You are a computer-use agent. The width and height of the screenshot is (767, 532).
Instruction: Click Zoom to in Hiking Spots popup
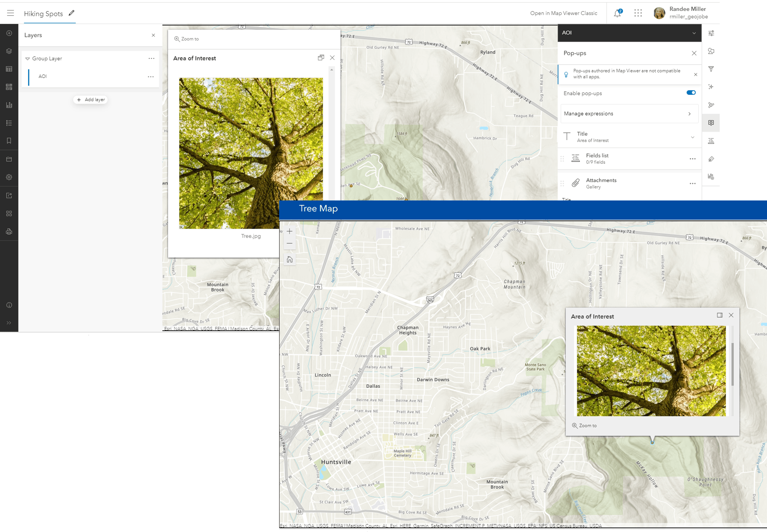coord(187,39)
